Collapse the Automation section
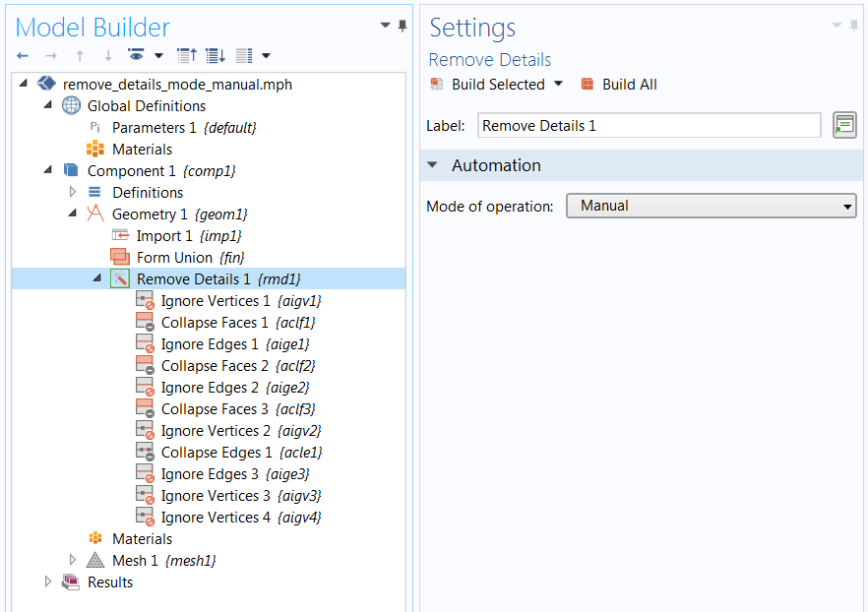The width and height of the screenshot is (868, 612). 433,165
